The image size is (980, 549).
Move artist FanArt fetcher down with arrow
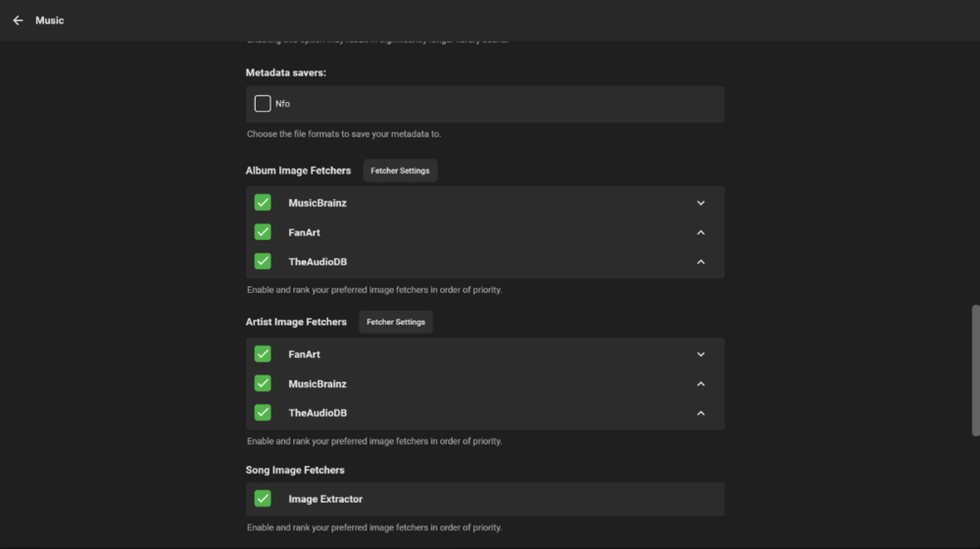point(701,355)
